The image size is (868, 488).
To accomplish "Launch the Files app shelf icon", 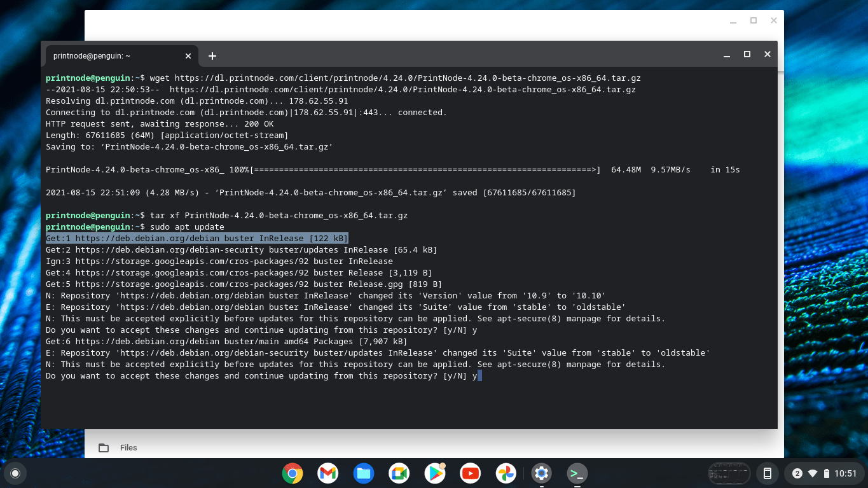I will pyautogui.click(x=364, y=473).
